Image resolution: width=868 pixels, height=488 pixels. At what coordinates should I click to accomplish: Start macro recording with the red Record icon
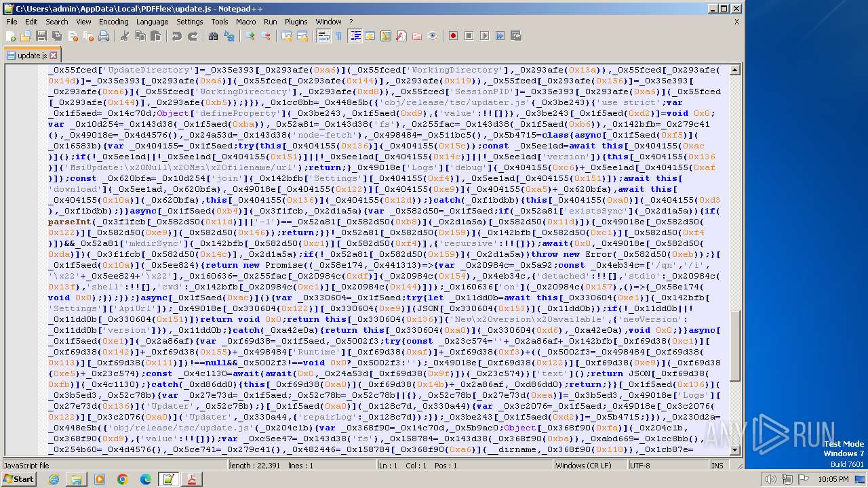coord(453,36)
